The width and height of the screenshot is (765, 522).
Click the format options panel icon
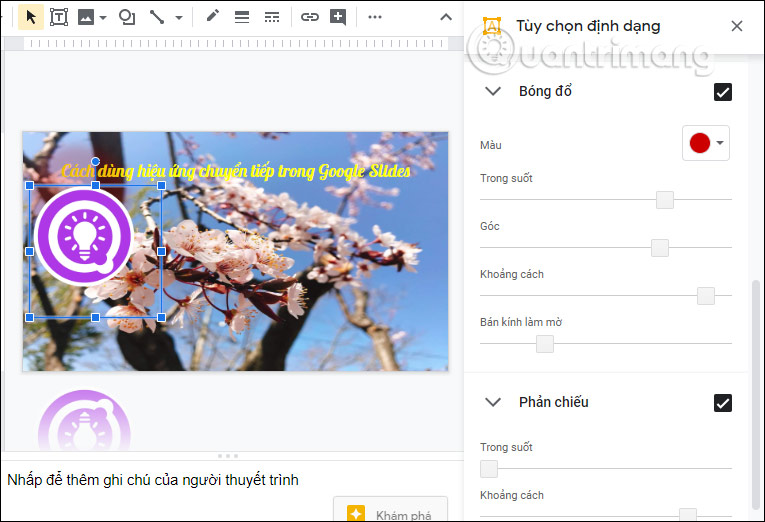coord(491,26)
